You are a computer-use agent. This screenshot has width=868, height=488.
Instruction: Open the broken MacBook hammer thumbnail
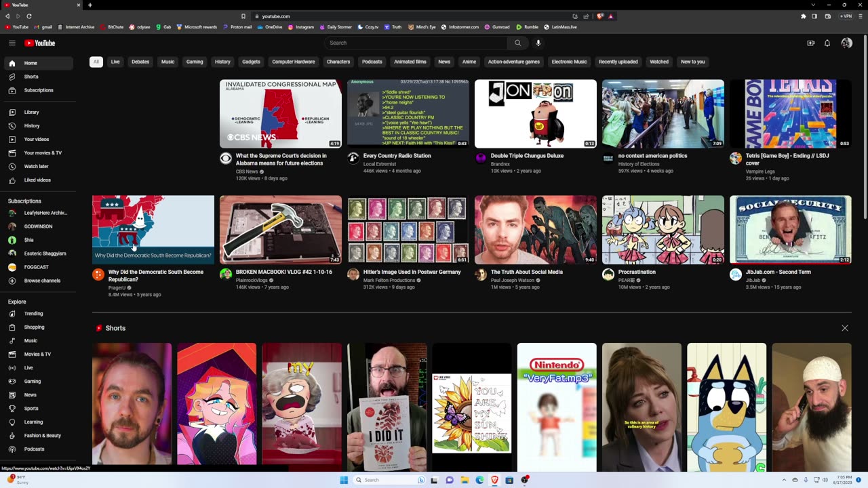click(281, 230)
